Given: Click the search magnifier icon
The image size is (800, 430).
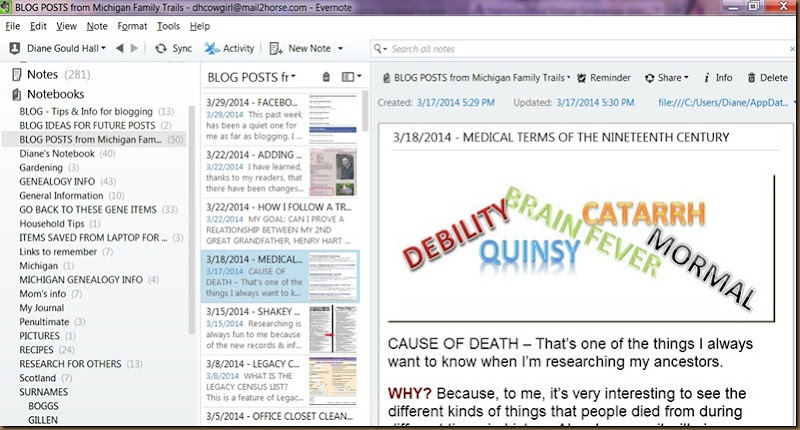Looking at the screenshot, I should (378, 48).
